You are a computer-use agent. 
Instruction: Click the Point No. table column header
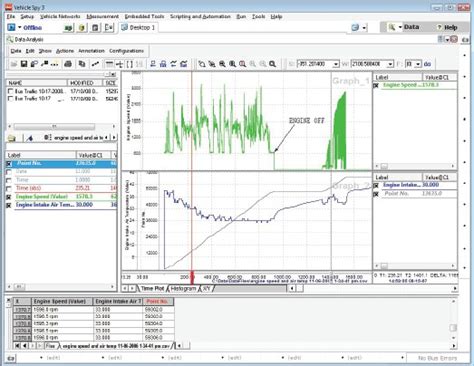coord(159,301)
